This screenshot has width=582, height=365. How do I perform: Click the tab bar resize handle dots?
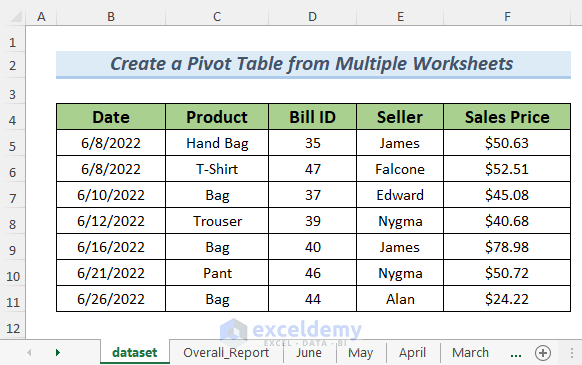pyautogui.click(x=572, y=353)
